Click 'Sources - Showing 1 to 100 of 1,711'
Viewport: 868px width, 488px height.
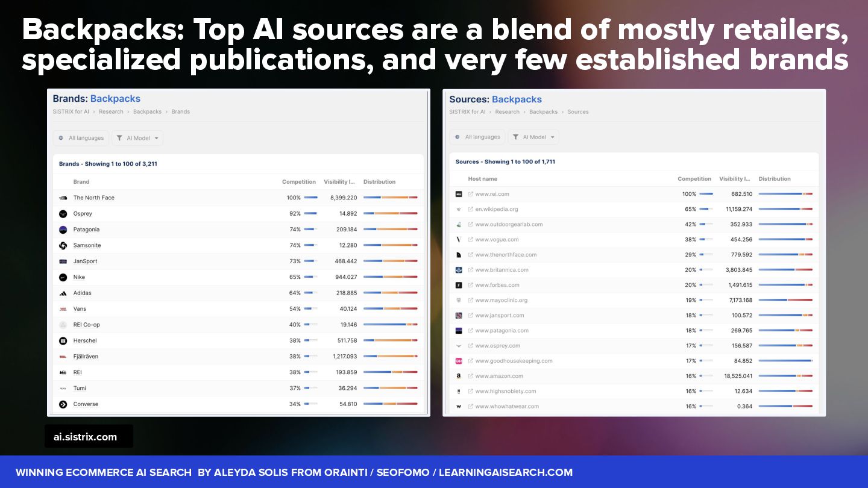tap(505, 161)
